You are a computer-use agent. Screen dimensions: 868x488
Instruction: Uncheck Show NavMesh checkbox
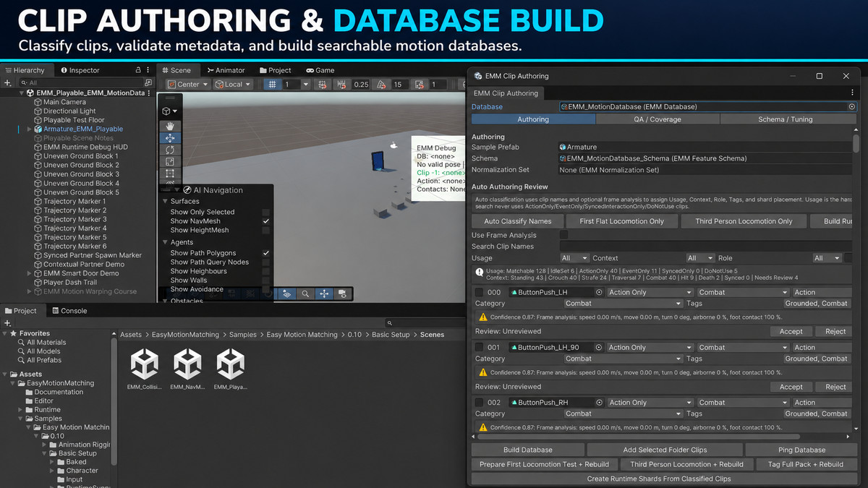point(266,221)
